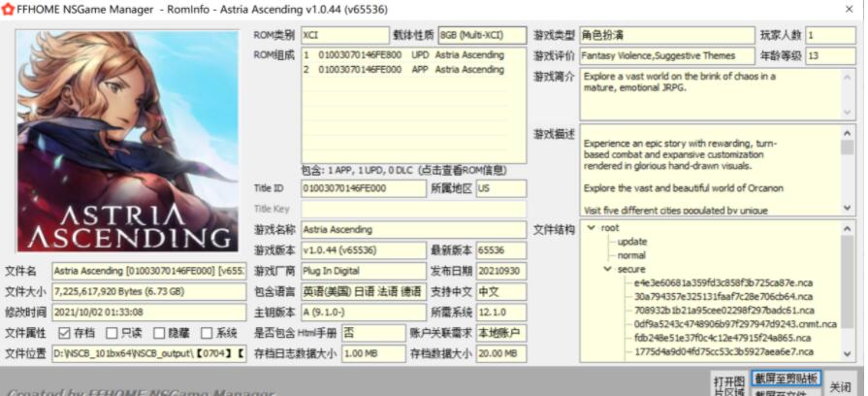
Task: Click the 文件结构 tree scrollbar thumb
Action: [x=848, y=281]
